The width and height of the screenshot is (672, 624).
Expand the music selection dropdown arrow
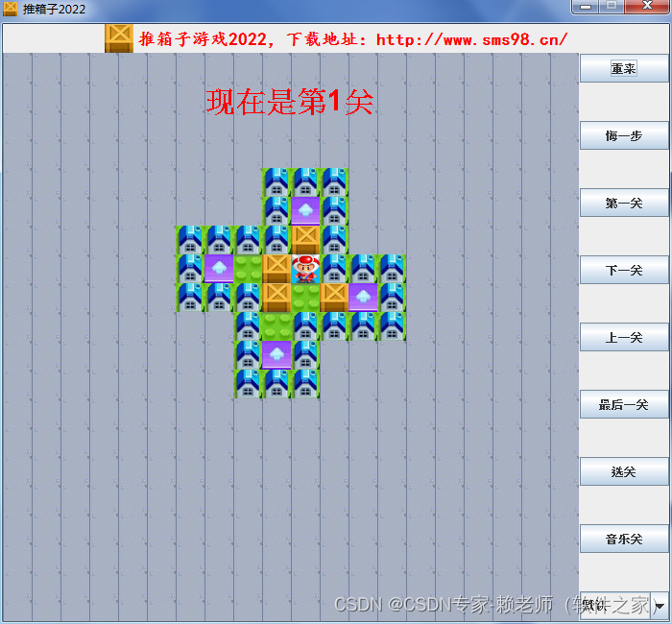point(660,606)
